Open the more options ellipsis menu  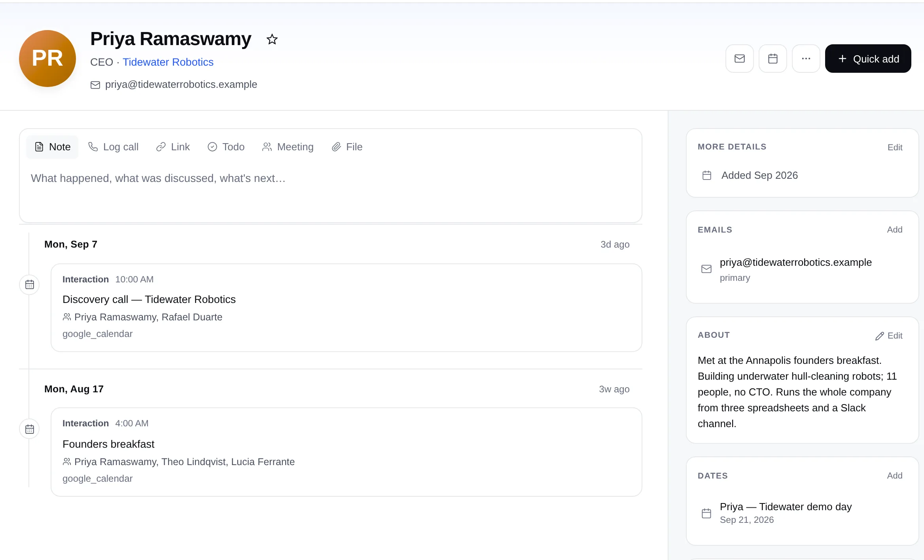(806, 59)
